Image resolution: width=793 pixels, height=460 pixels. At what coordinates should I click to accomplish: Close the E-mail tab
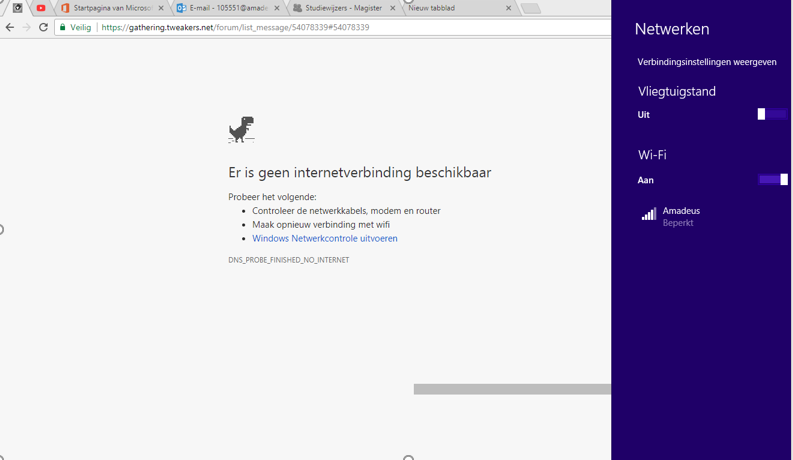tap(277, 8)
